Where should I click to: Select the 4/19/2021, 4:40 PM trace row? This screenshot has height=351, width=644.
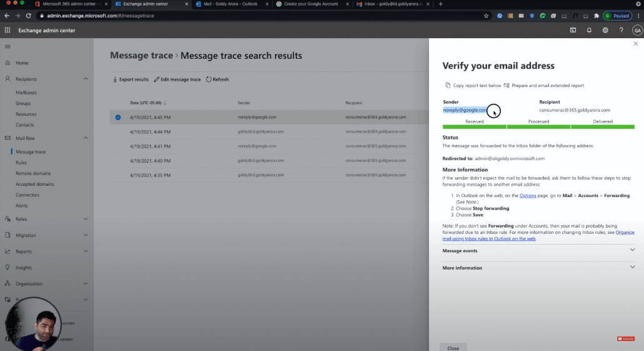point(269,160)
